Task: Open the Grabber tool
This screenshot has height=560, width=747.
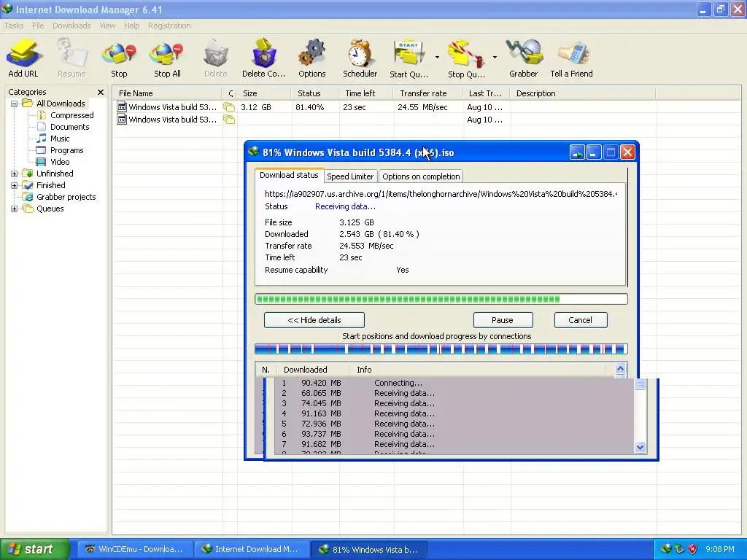Action: point(524,58)
